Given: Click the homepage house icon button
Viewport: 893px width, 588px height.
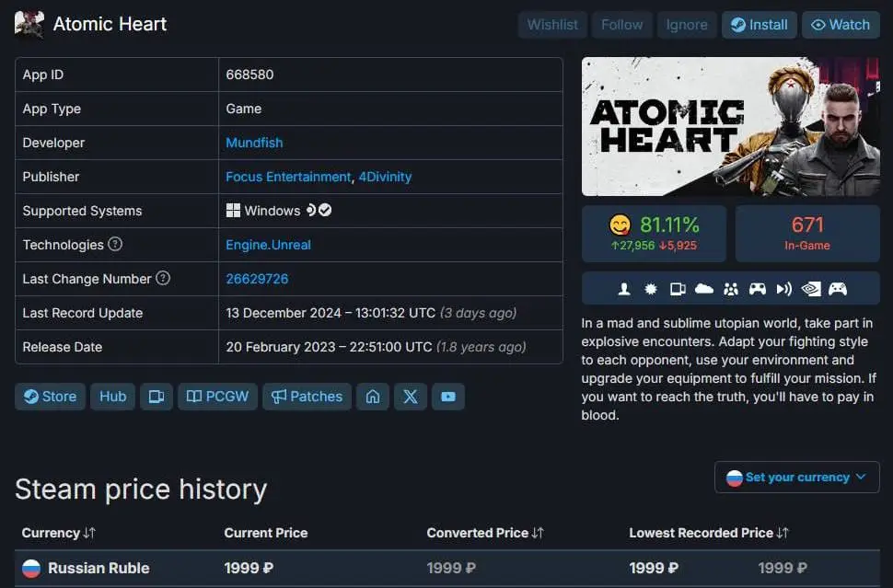Looking at the screenshot, I should coord(373,397).
